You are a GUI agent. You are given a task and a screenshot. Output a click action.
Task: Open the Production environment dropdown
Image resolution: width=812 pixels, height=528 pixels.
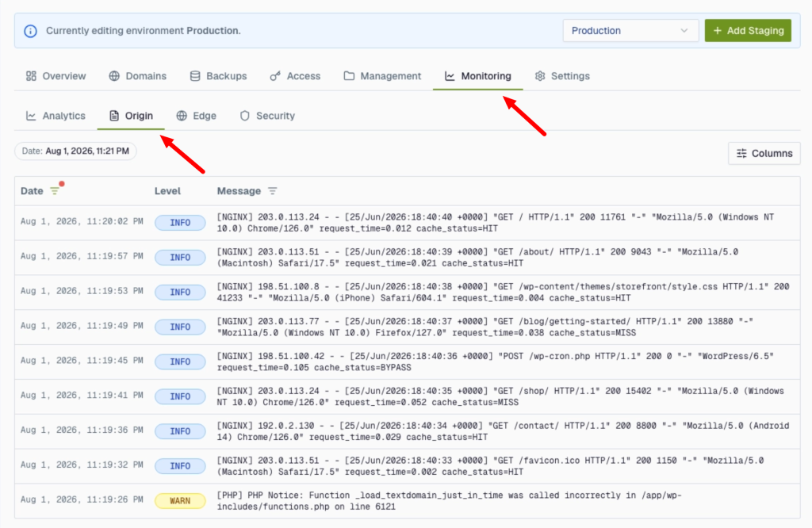tap(630, 31)
